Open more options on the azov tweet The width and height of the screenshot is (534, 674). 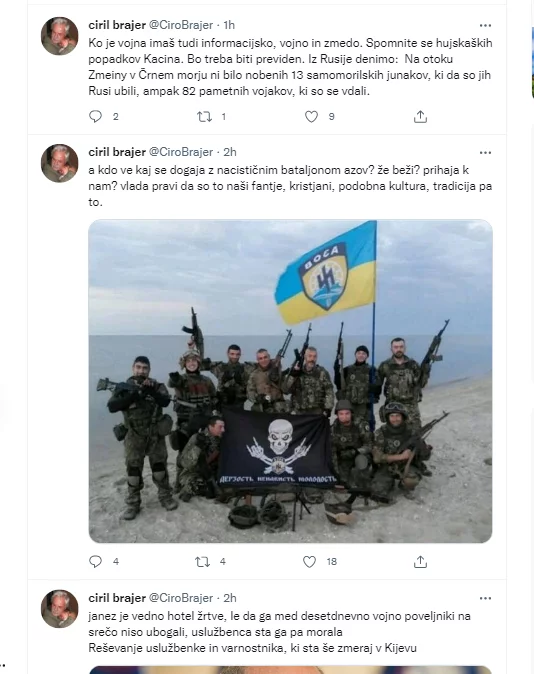coord(485,153)
